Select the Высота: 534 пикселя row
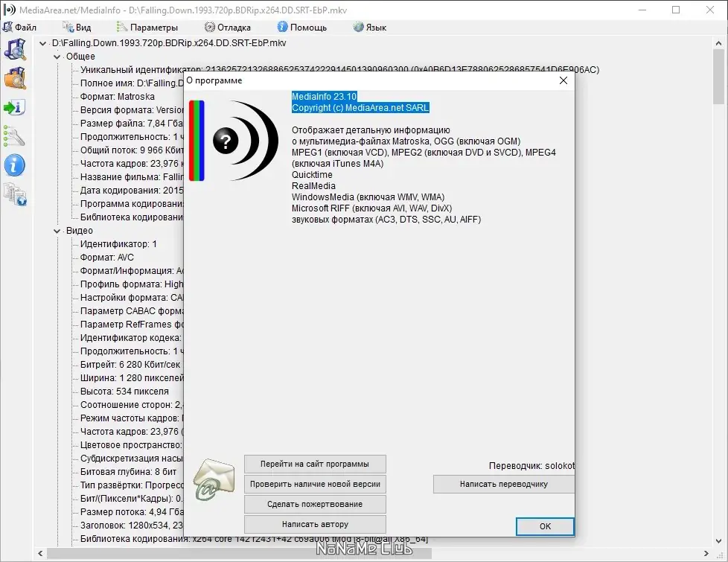 pos(124,392)
